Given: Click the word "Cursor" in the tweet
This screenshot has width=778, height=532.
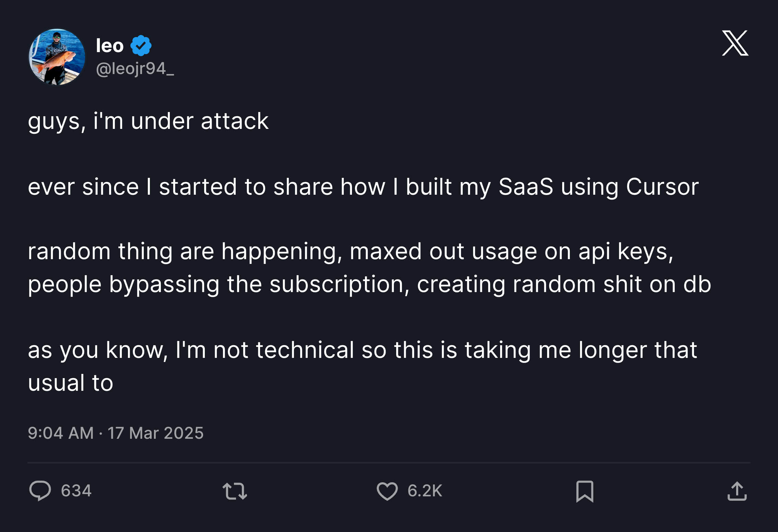Looking at the screenshot, I should (x=662, y=187).
